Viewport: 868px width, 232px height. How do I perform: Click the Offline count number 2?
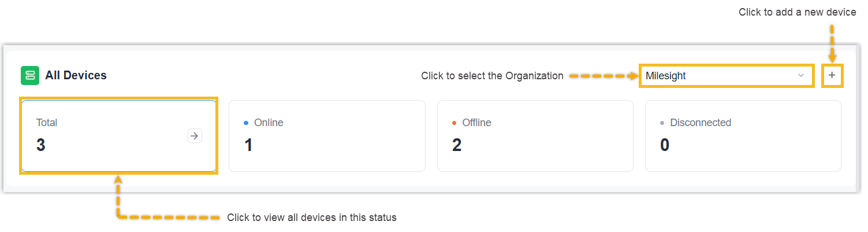[x=457, y=145]
